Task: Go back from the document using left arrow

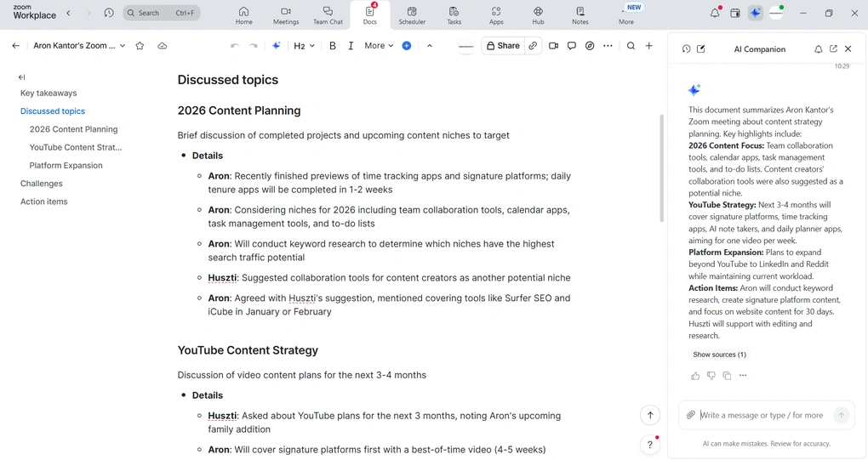Action: tap(15, 46)
